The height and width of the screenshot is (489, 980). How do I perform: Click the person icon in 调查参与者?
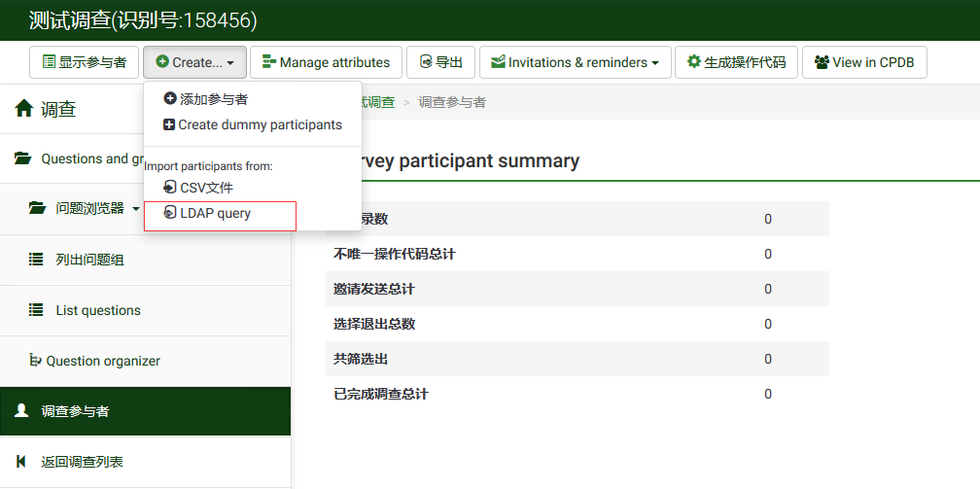coord(21,411)
